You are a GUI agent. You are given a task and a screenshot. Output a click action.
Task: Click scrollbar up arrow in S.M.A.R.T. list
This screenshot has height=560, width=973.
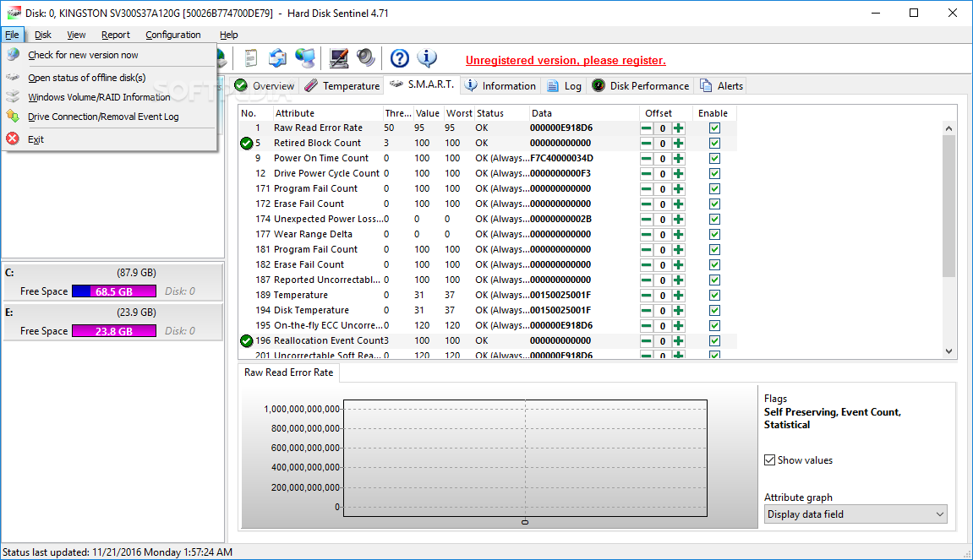point(948,128)
